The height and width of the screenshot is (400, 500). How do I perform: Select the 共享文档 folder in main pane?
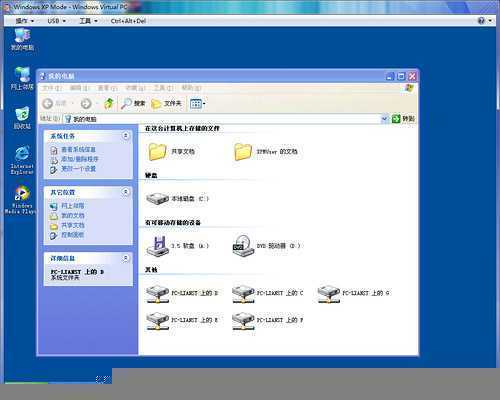[x=171, y=152]
